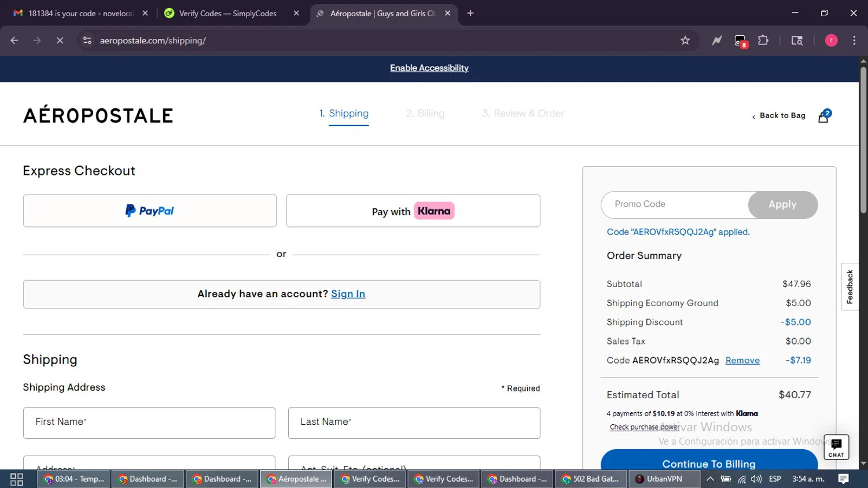868x488 pixels.
Task: Click the battery tray icon
Action: [726, 479]
